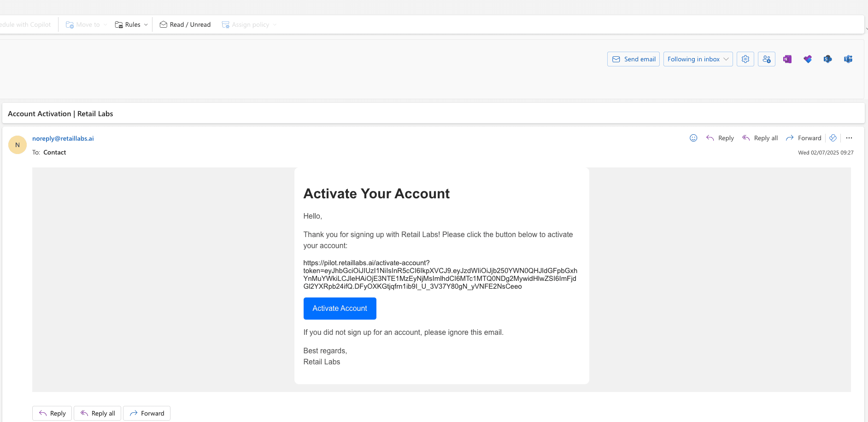This screenshot has height=422, width=868.
Task: Click the Best regards, line
Action: coord(325,351)
